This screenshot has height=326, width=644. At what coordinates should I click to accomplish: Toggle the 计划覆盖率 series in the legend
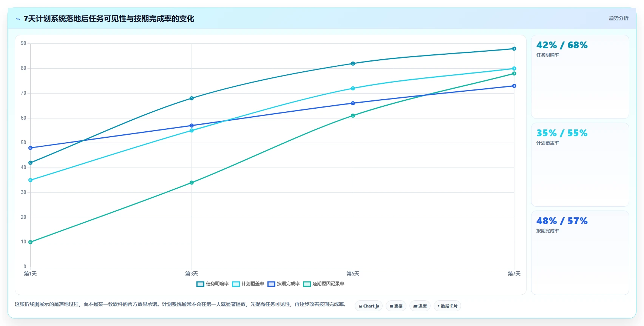(248, 284)
